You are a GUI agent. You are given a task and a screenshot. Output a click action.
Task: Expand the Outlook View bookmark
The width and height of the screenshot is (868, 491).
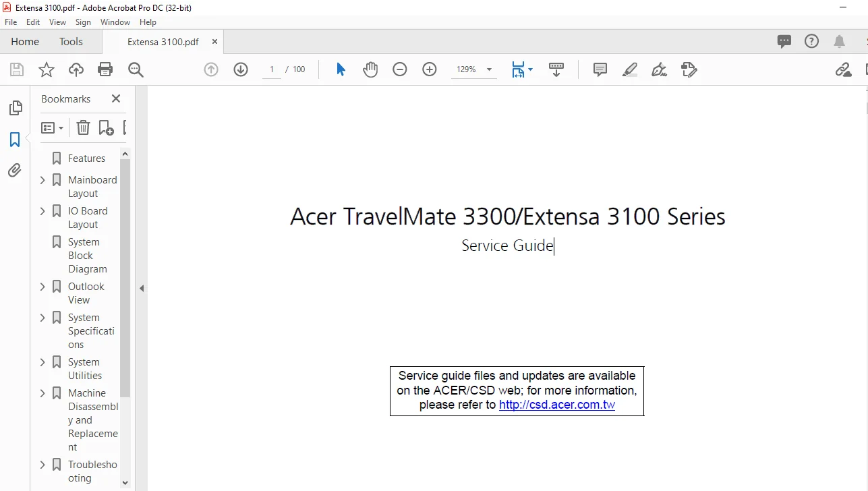tap(42, 287)
